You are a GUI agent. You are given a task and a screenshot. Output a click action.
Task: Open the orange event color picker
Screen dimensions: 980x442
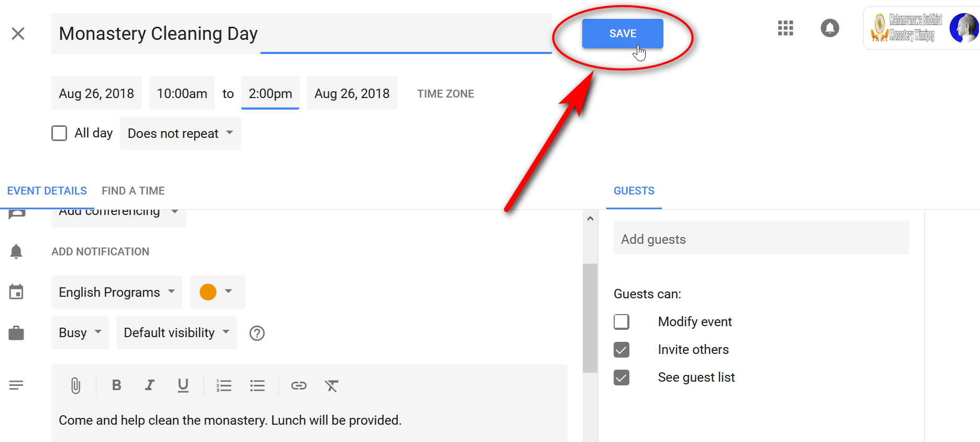click(x=217, y=292)
